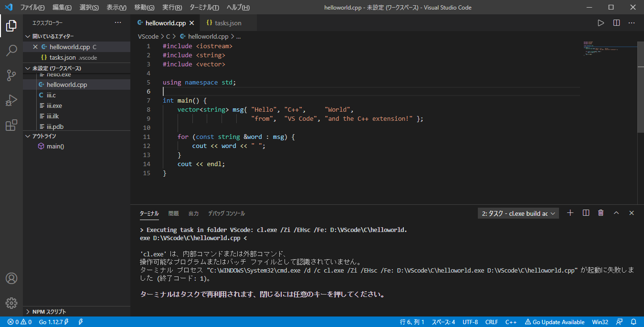Open the Run and Debug view
644x327 pixels.
coord(11,100)
